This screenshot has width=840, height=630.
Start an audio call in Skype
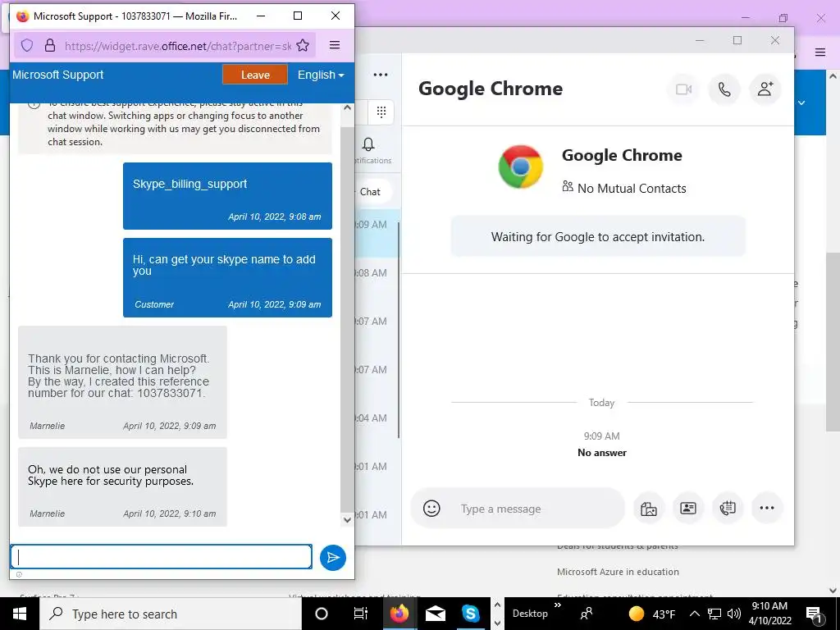point(724,89)
